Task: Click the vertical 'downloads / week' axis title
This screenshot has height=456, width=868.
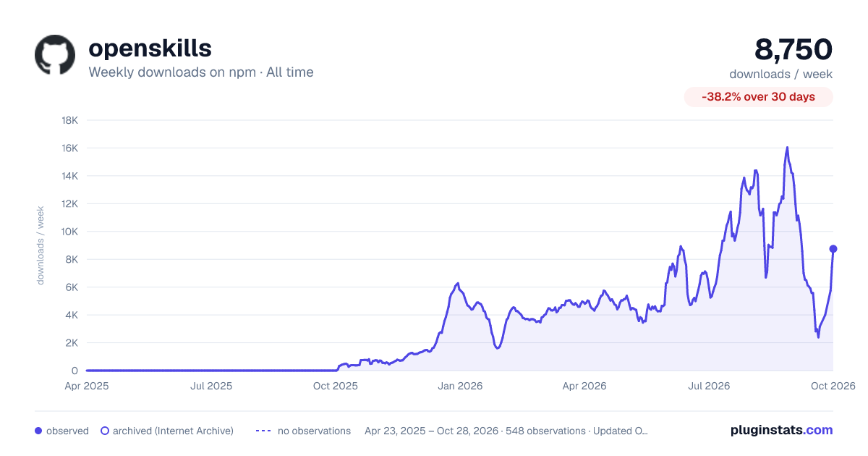Action: 41,245
